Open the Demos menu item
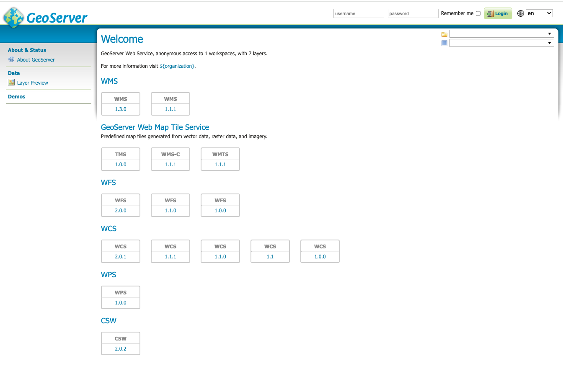This screenshot has width=563, height=392. (17, 97)
